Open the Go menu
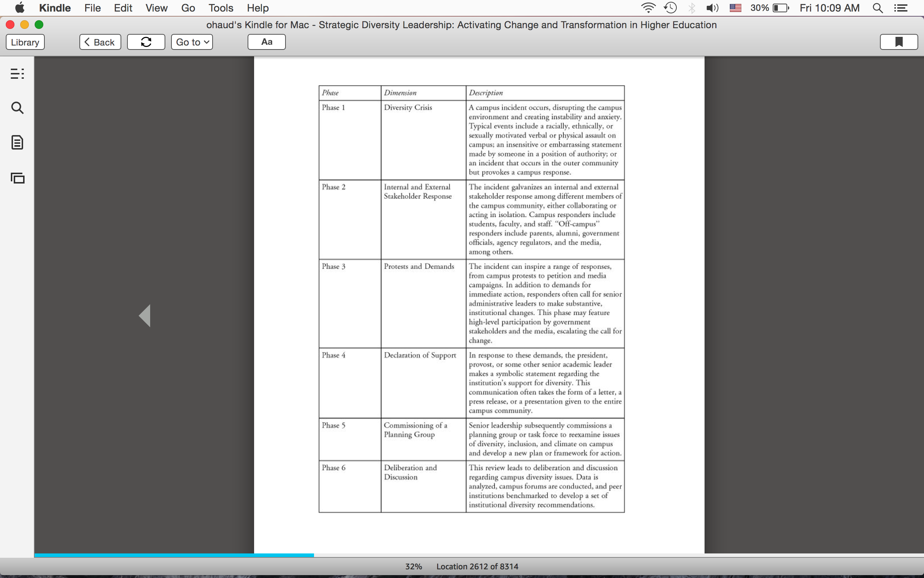The image size is (924, 578). click(188, 8)
